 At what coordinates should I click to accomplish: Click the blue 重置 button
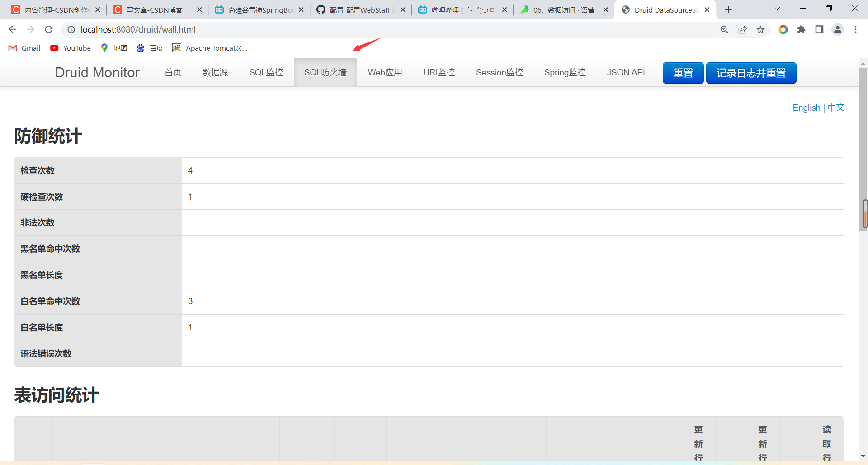[683, 73]
